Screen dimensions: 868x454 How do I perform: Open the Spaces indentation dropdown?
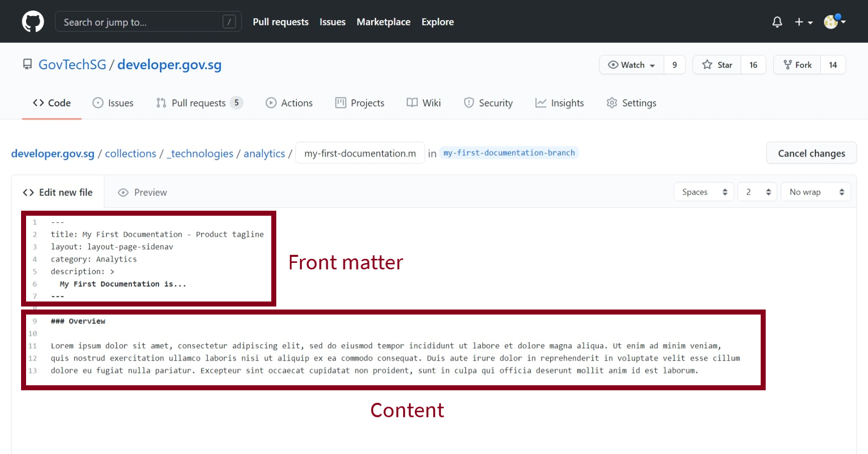704,192
